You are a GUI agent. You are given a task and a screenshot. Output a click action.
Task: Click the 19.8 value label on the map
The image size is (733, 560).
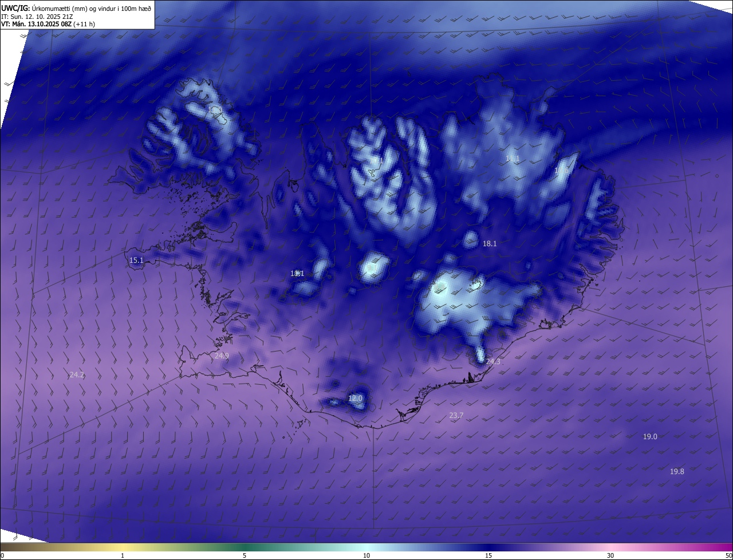click(x=677, y=472)
